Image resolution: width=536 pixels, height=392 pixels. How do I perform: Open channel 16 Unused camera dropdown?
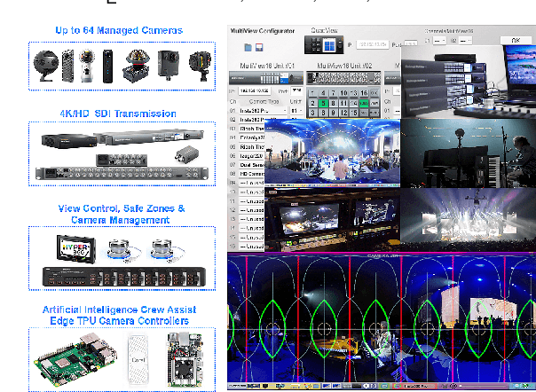[x=251, y=247]
